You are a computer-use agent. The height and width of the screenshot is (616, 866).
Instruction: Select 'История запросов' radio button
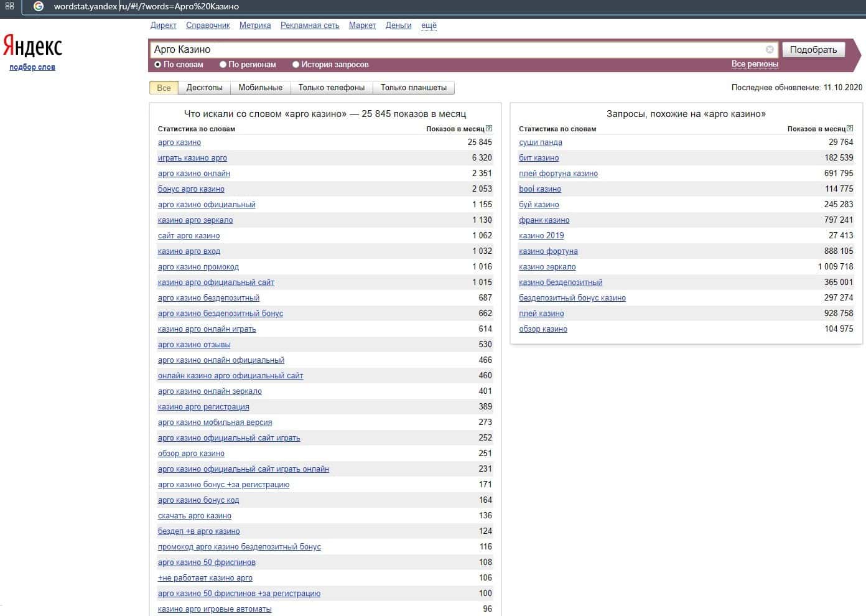click(x=296, y=65)
